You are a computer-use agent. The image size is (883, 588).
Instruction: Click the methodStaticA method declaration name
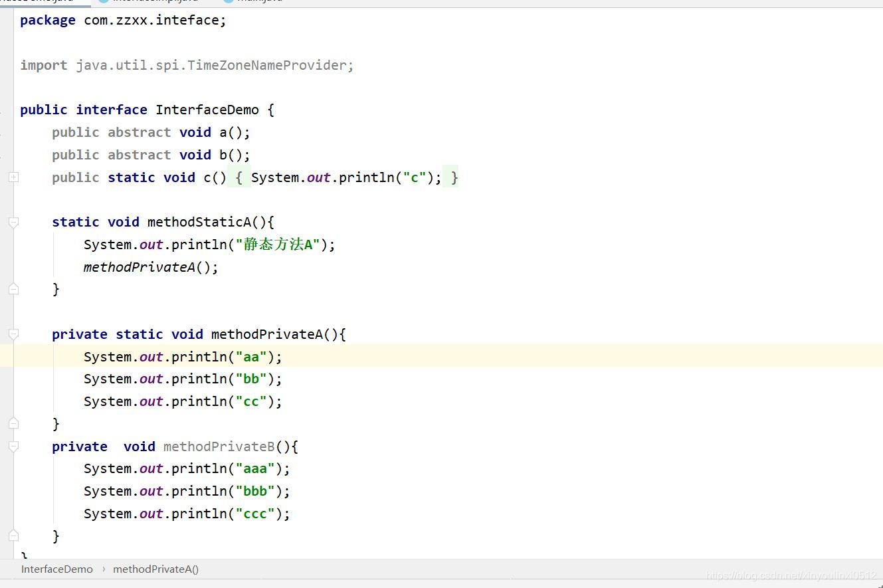[199, 223]
